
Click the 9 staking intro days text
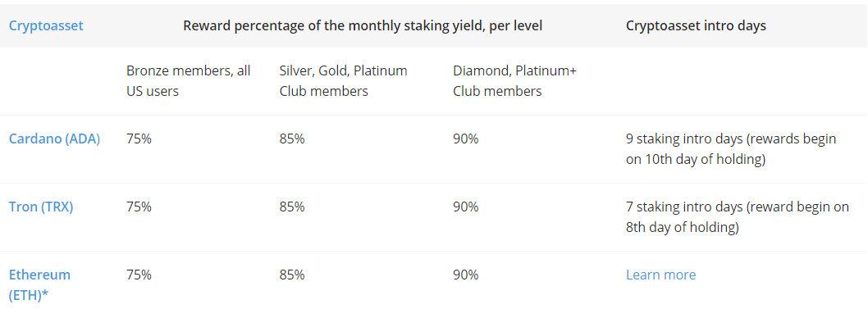tap(731, 149)
